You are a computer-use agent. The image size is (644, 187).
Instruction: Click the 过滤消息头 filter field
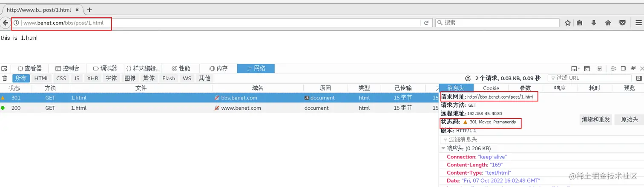541,139
